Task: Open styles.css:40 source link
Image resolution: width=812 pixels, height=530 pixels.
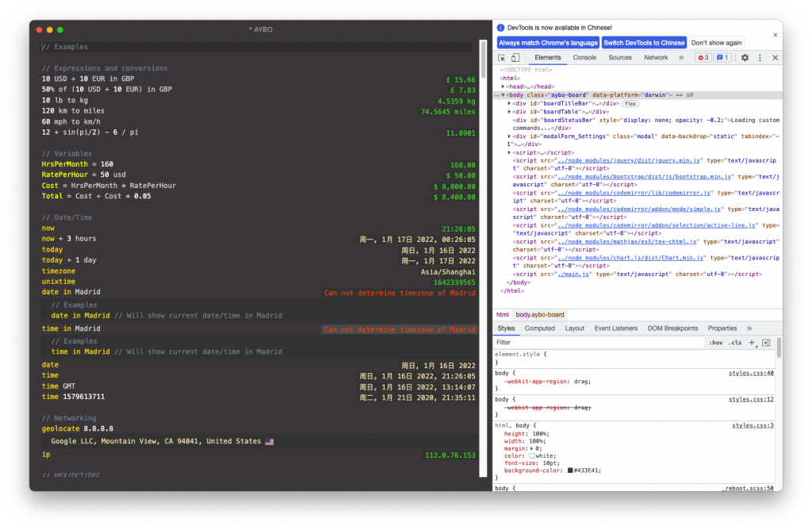Action: point(751,373)
